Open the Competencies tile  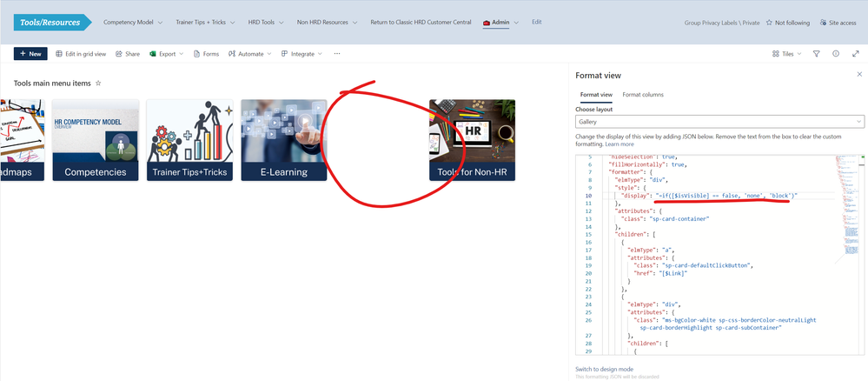pyautogui.click(x=96, y=140)
